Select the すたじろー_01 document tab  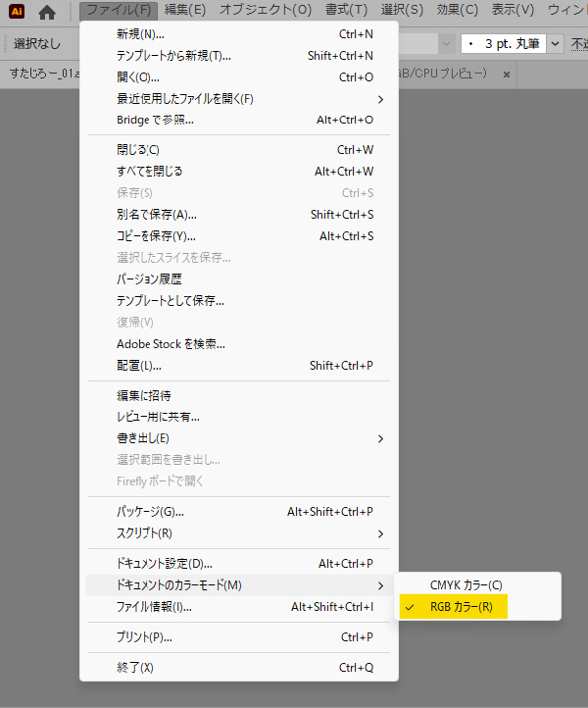[45, 74]
